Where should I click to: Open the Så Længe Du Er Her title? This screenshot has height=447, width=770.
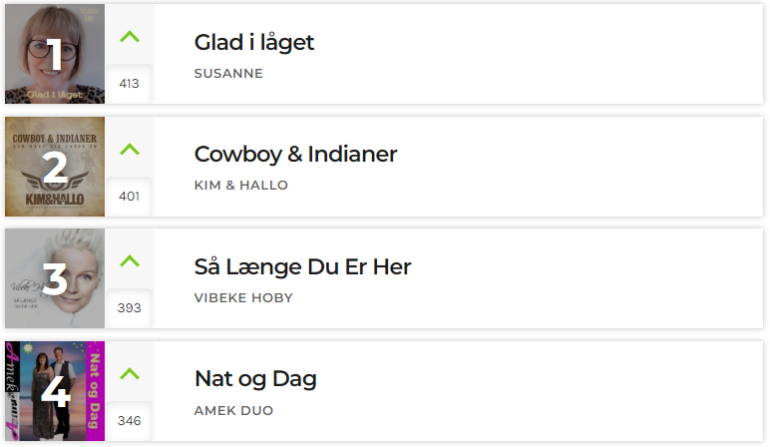[x=302, y=267]
